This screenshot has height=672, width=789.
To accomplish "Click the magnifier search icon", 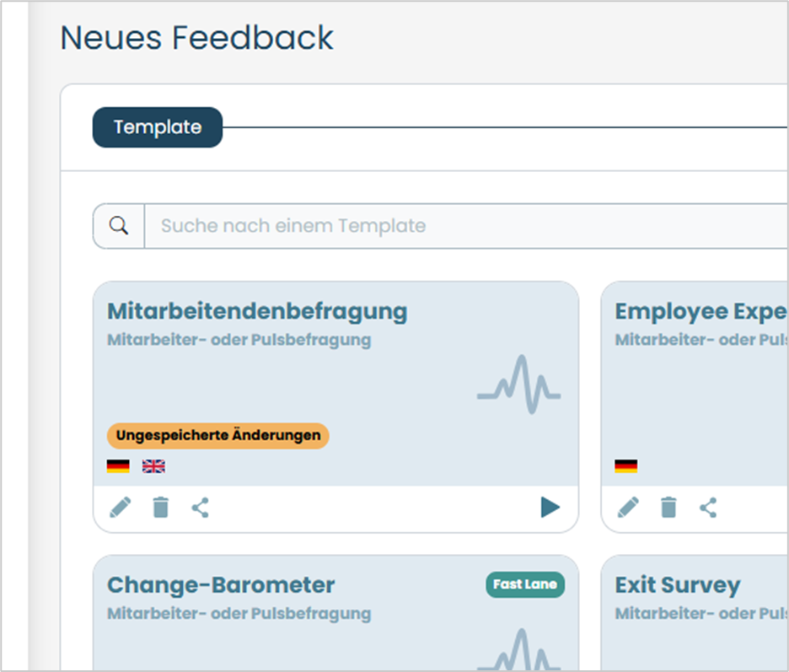I will click(x=119, y=225).
